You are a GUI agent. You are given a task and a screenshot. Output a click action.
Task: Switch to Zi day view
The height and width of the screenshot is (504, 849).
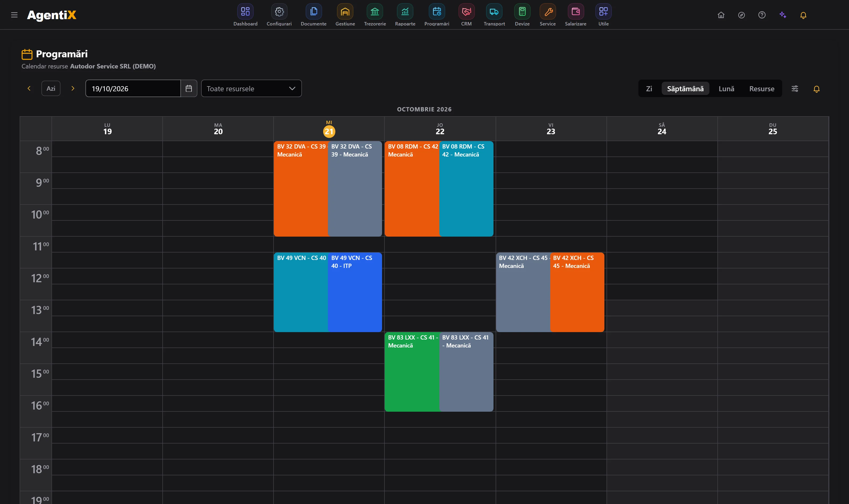pyautogui.click(x=649, y=89)
